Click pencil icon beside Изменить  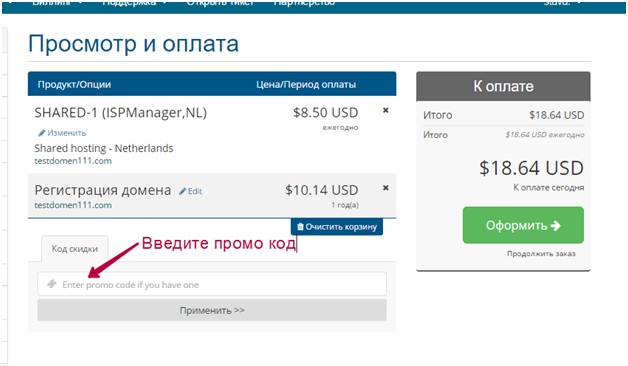[41, 133]
